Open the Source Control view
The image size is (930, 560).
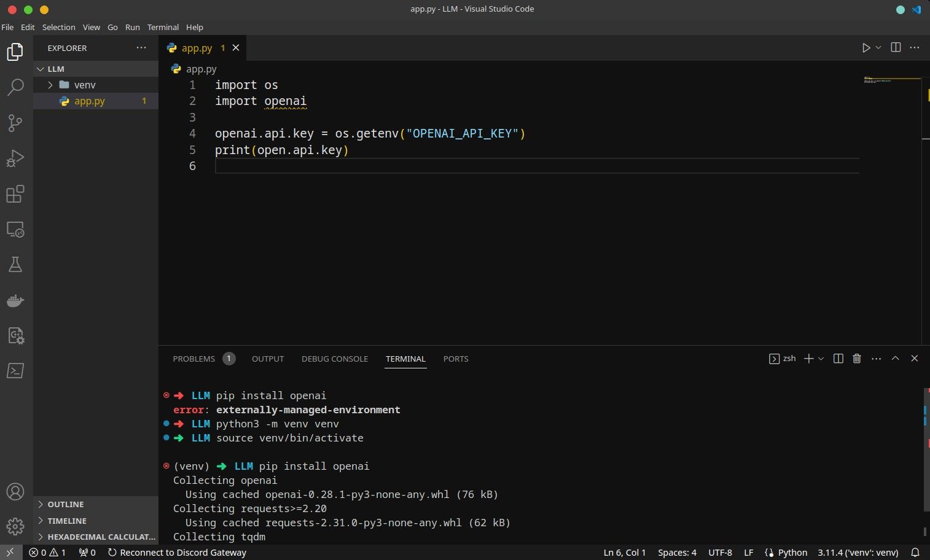click(x=15, y=123)
